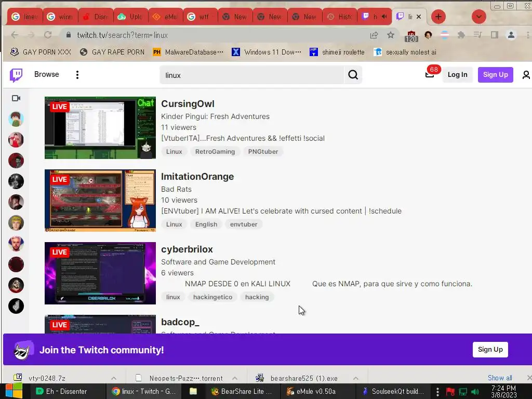Select the hackingetico tag
Viewport: 532px width, 399px height.
212,297
